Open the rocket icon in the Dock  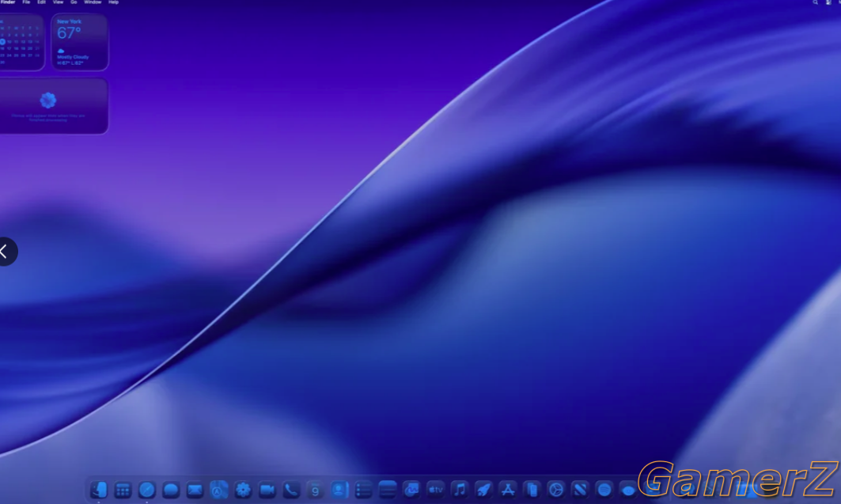pyautogui.click(x=483, y=490)
